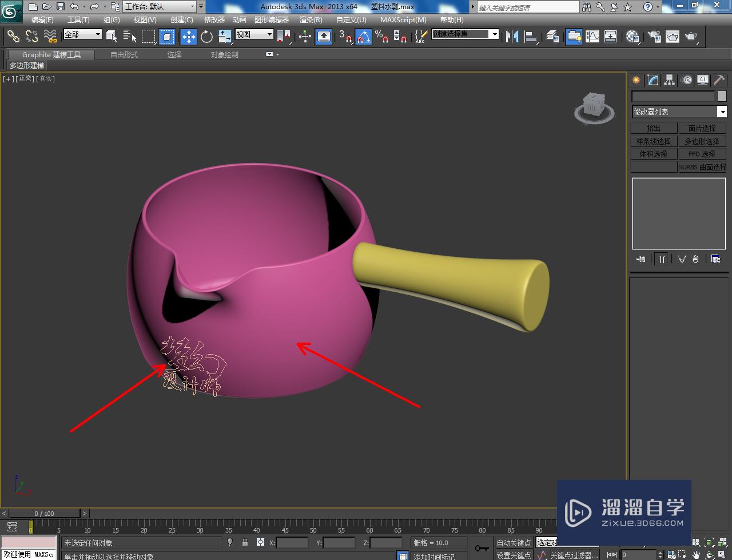Open the 工具(T) menu
Image resolution: width=732 pixels, height=560 pixels.
pos(78,19)
